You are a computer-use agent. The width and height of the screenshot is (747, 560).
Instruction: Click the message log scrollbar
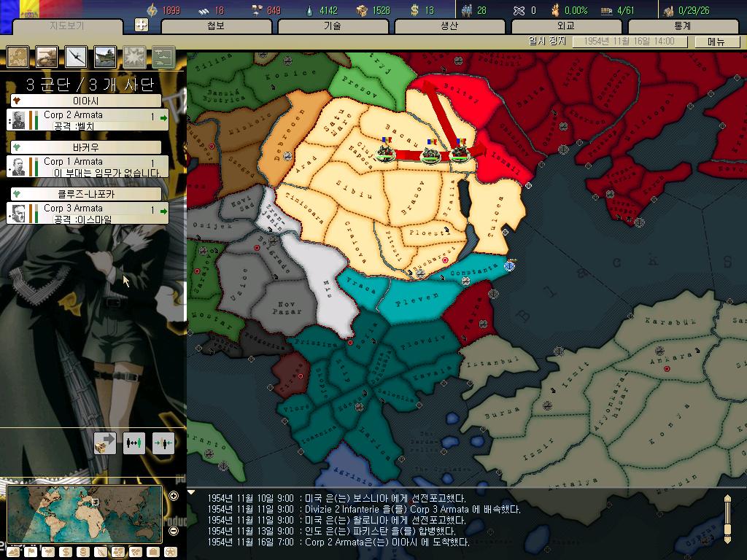point(727,518)
